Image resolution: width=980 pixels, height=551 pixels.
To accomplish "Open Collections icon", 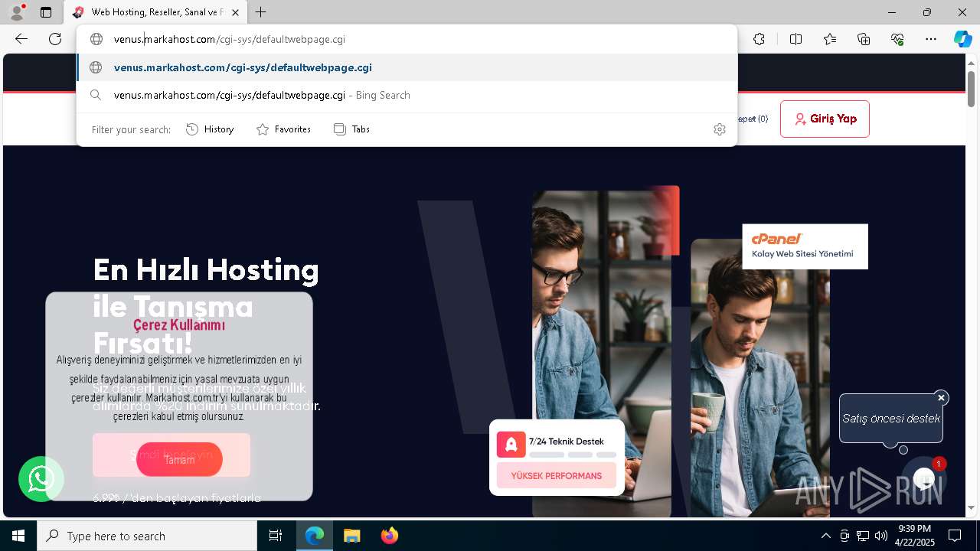I will coord(864,39).
